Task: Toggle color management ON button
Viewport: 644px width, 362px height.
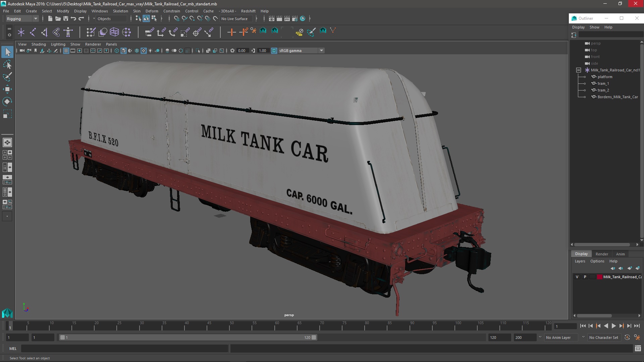Action: pyautogui.click(x=274, y=51)
